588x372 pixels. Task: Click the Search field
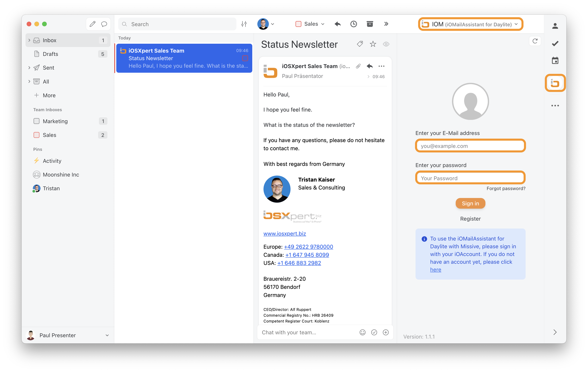click(177, 24)
